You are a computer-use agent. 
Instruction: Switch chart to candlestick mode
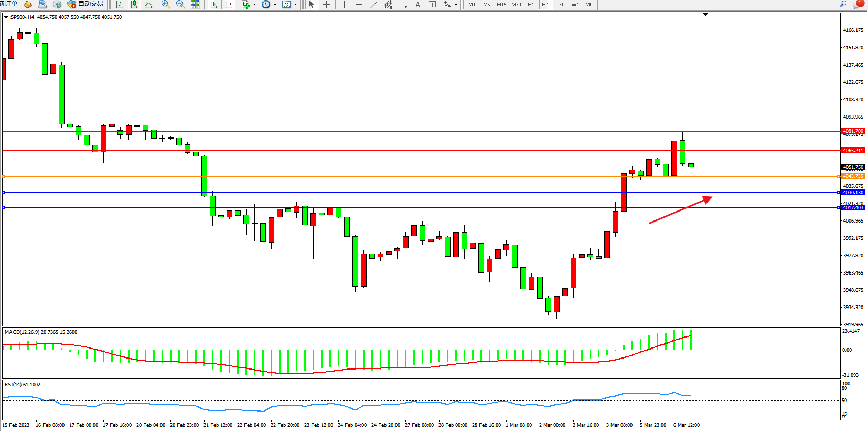134,5
